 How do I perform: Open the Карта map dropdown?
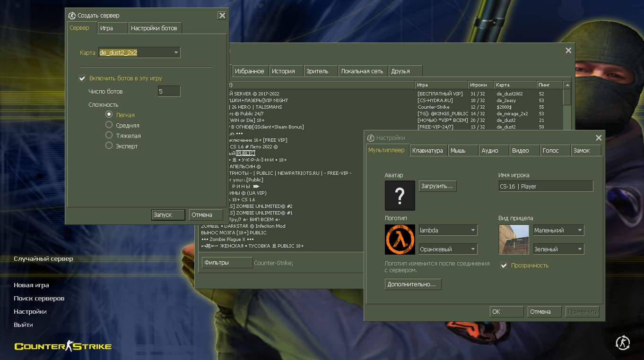coord(139,52)
